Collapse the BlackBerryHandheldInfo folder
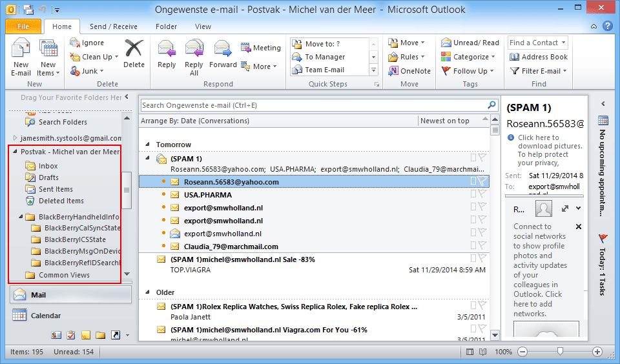 coord(21,217)
